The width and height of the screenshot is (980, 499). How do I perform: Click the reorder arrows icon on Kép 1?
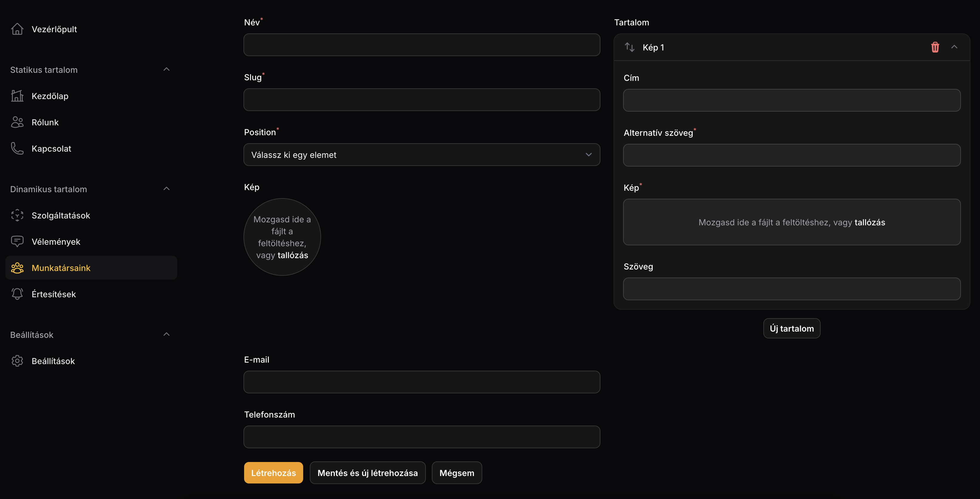pyautogui.click(x=630, y=47)
